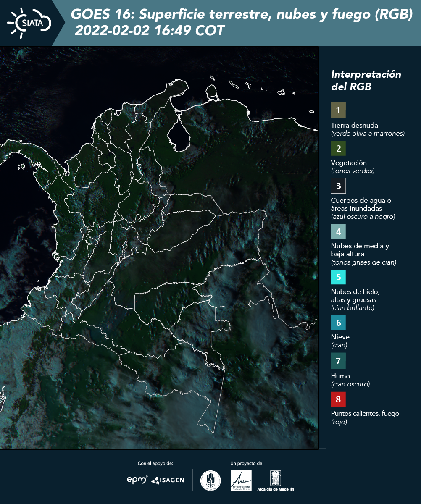
Task: Click the Alcaldía de Medellín logo
Action: tap(276, 480)
